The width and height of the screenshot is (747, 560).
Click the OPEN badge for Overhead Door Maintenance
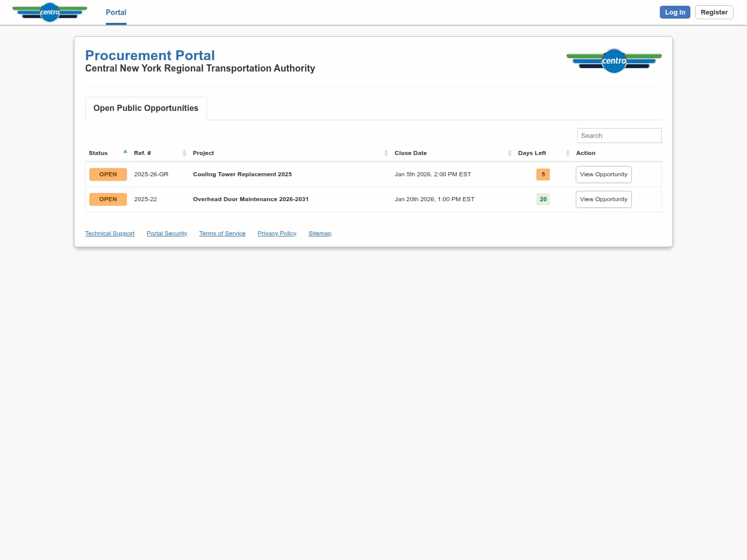(x=108, y=199)
